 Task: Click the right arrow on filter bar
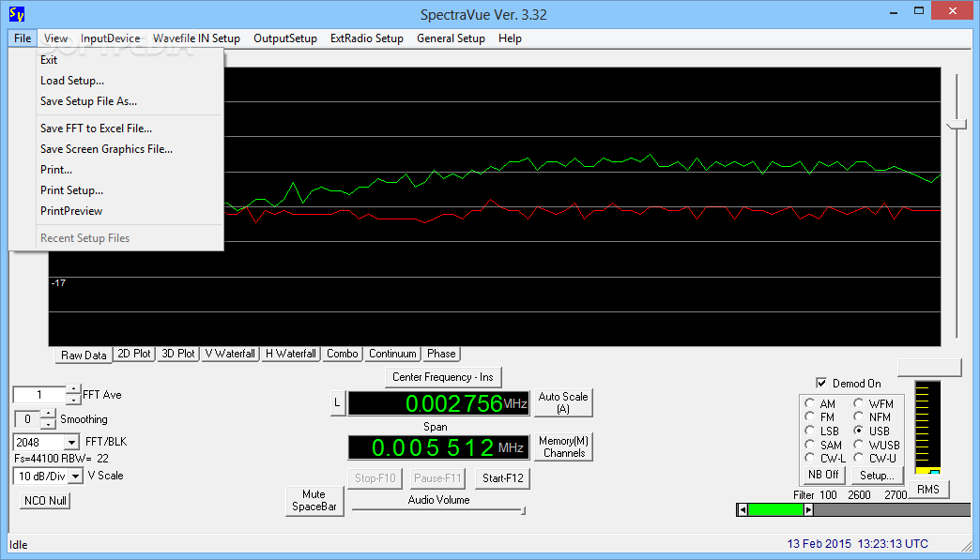[x=808, y=510]
